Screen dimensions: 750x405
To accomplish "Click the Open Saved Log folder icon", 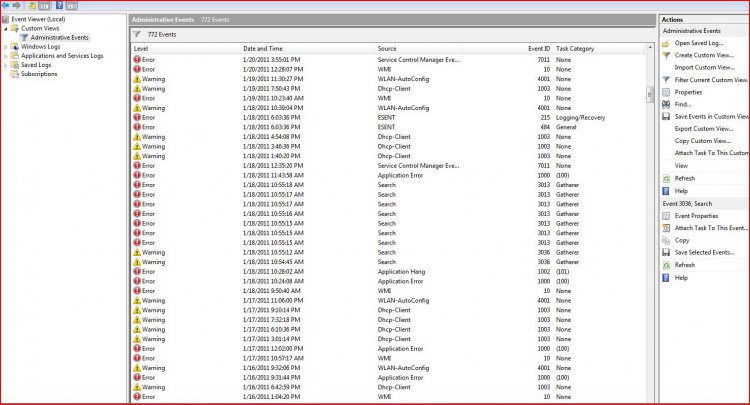I will [x=666, y=44].
